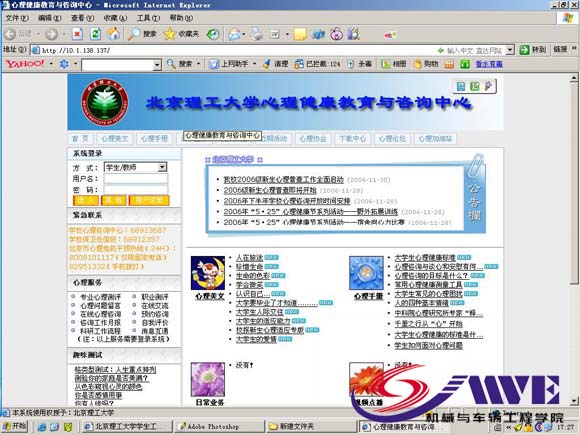The image size is (580, 435).
Task: Open the 工具(T) menu
Action: coord(148,18)
